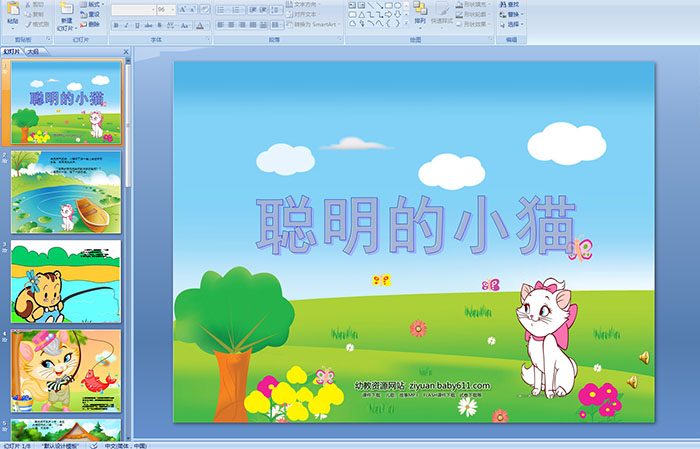The width and height of the screenshot is (700, 449).
Task: Toggle Align Left paragraph
Action: tap(220, 25)
